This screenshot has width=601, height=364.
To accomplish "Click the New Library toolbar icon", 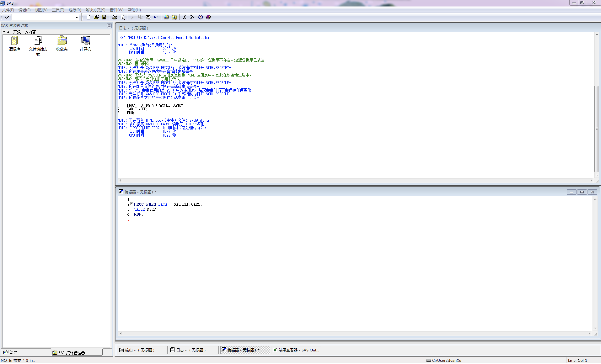I will coord(166,17).
